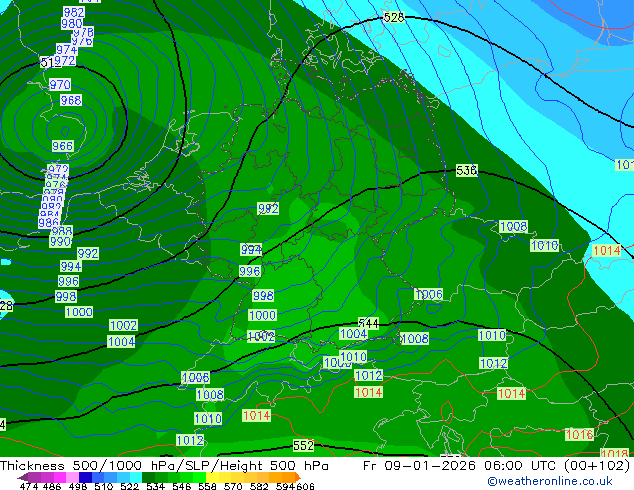Click the 970 isobar label
The height and width of the screenshot is (490, 634).
click(x=60, y=84)
